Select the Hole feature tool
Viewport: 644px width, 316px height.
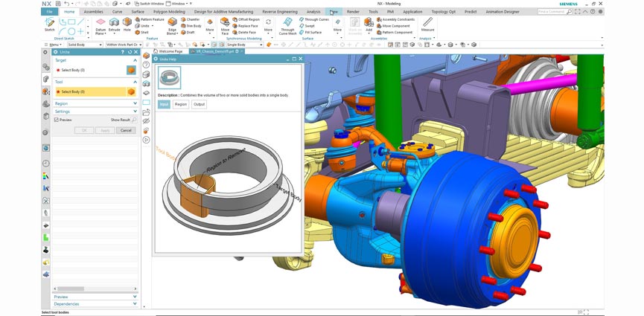[127, 25]
